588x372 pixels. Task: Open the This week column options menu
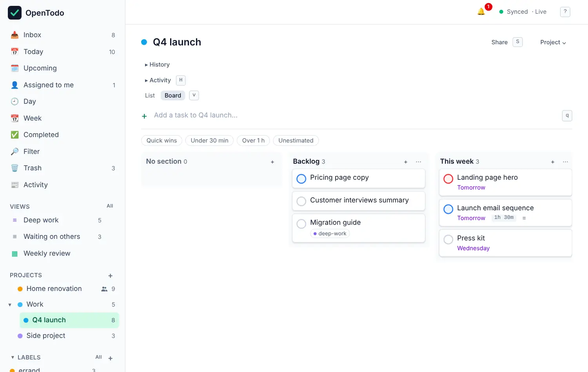pyautogui.click(x=565, y=162)
